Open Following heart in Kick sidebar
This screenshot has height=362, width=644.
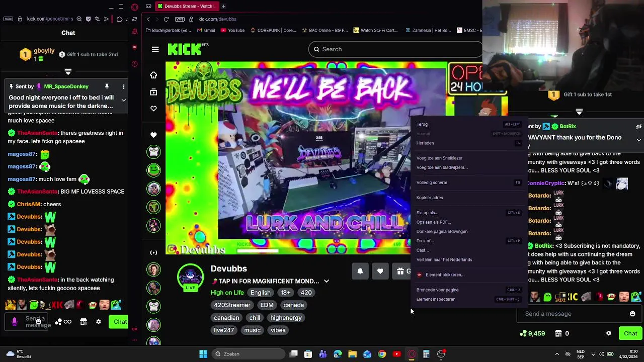153,109
